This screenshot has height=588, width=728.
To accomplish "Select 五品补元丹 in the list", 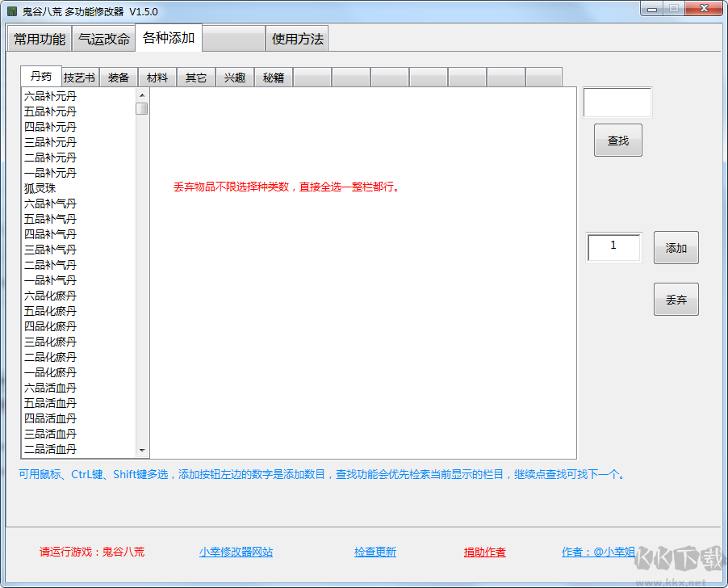I will 50,111.
